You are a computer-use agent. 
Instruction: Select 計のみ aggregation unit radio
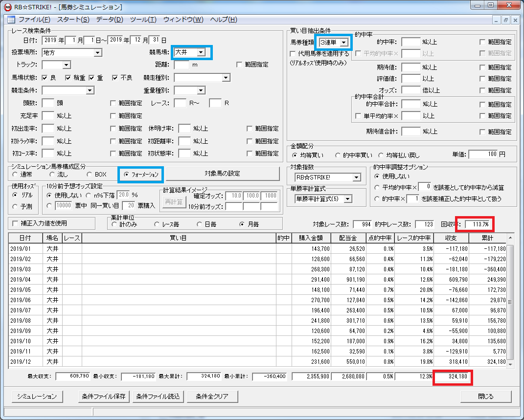[x=114, y=224]
